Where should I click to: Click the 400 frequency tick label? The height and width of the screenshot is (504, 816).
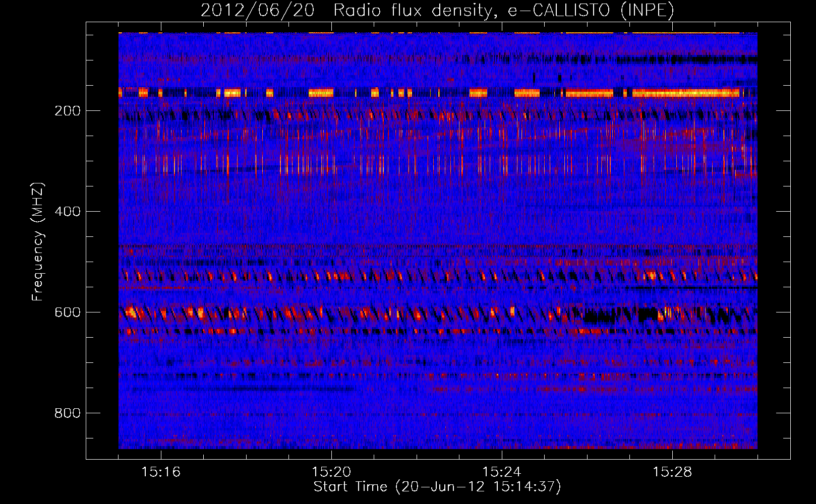pyautogui.click(x=68, y=211)
